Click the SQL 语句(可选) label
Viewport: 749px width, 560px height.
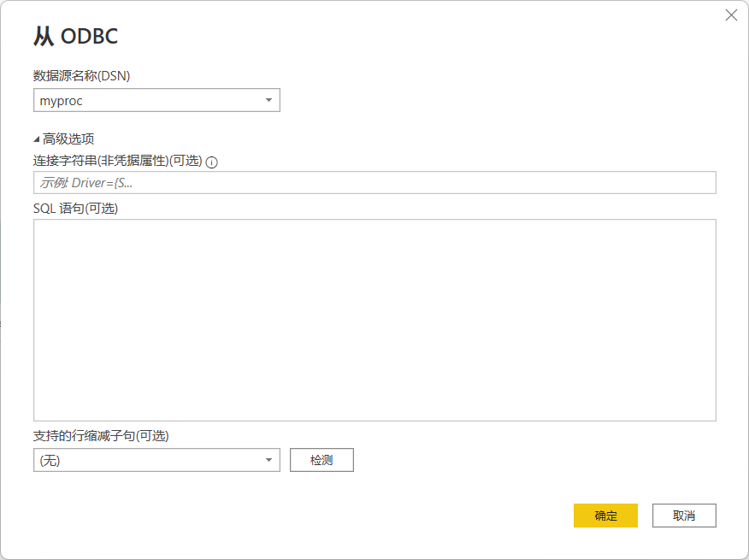point(75,208)
